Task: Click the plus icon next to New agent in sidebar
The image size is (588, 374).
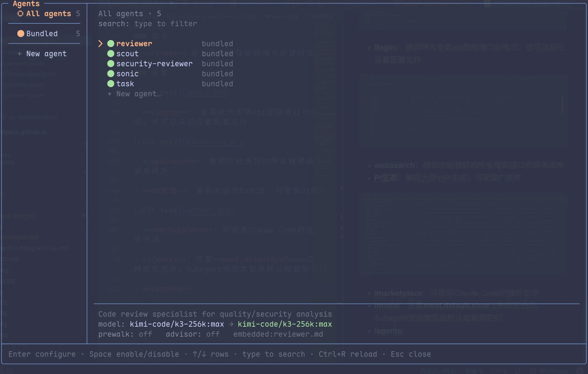Action: pyautogui.click(x=20, y=54)
